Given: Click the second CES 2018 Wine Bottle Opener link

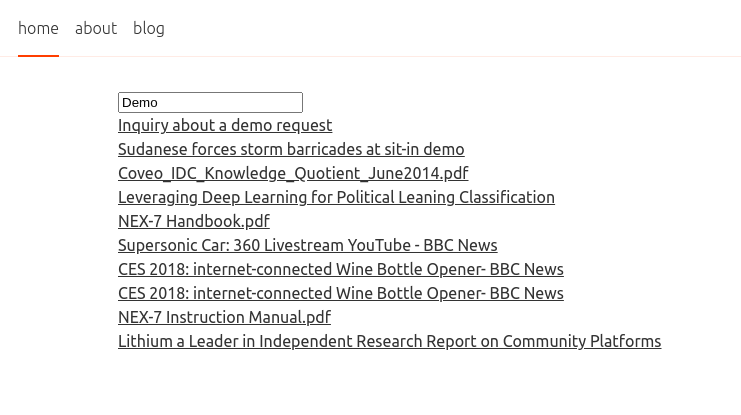Looking at the screenshot, I should pos(341,293).
